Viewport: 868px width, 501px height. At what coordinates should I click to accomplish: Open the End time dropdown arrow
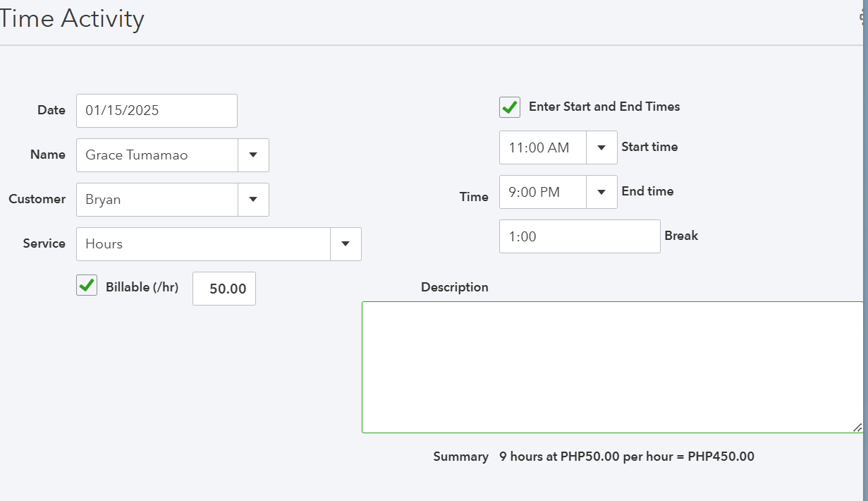[601, 192]
